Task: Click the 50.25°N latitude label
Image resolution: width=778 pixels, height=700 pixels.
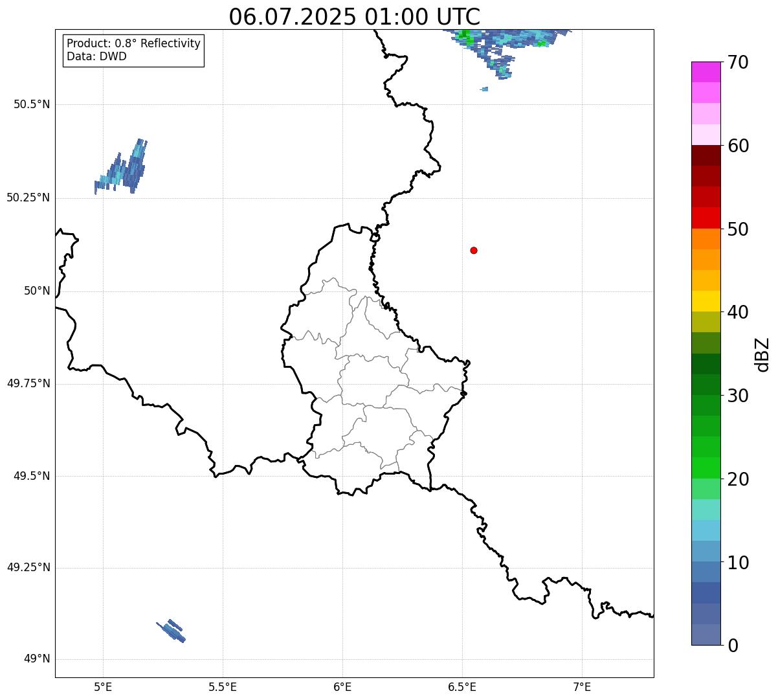Action: click(28, 198)
